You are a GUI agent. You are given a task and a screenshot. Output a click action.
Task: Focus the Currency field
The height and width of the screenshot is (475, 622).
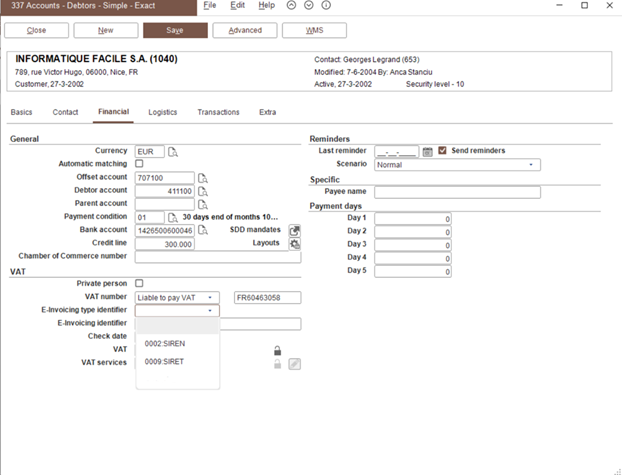click(150, 152)
